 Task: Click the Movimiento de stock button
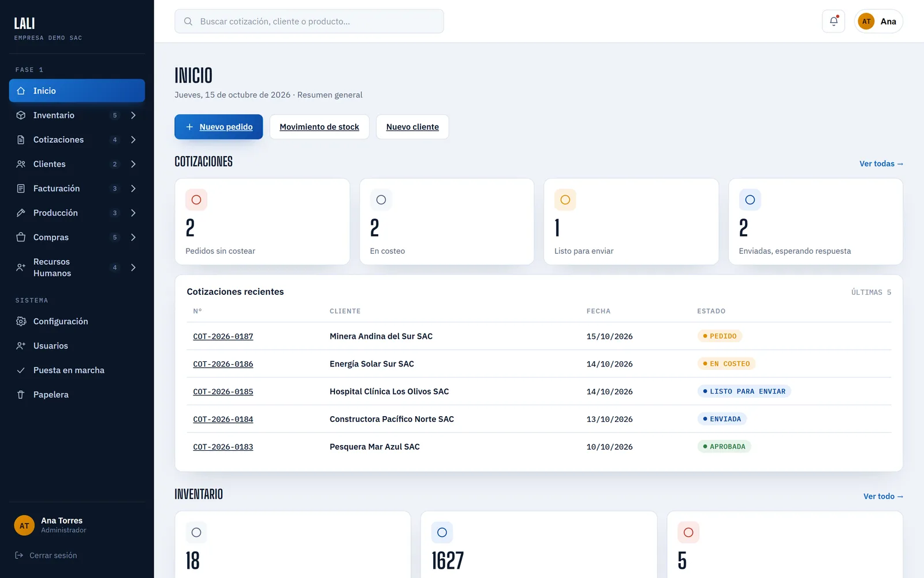pos(319,127)
